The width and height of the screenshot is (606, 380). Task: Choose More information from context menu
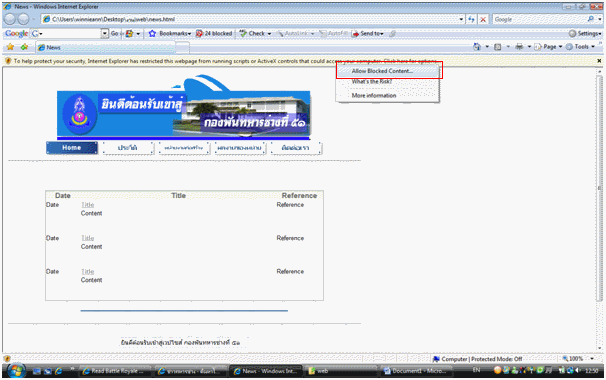(374, 95)
